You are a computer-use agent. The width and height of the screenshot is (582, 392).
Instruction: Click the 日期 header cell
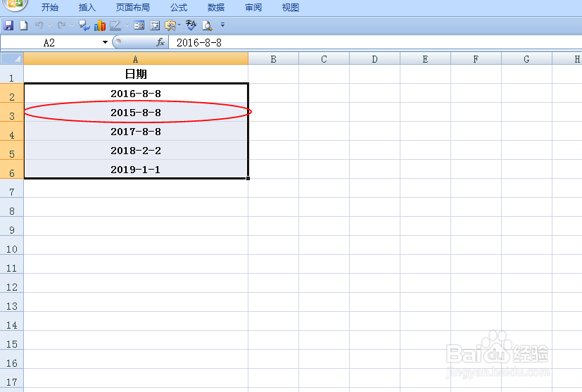point(136,74)
